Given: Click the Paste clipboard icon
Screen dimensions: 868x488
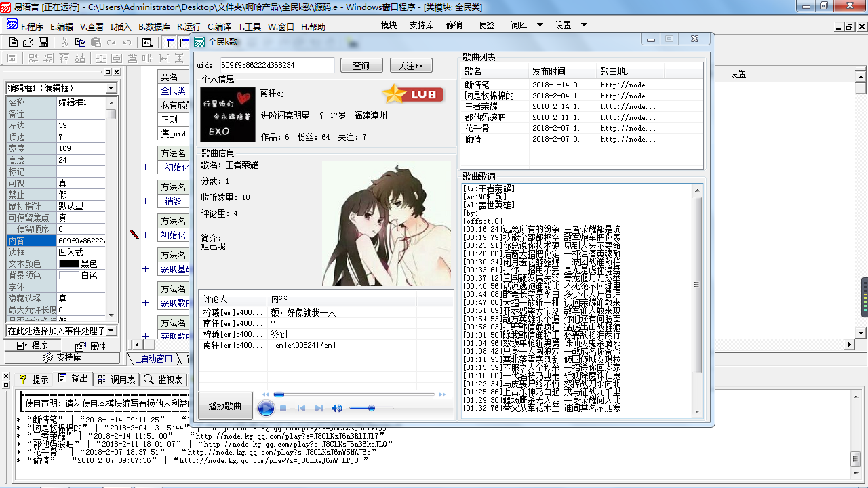Looking at the screenshot, I should coord(96,42).
